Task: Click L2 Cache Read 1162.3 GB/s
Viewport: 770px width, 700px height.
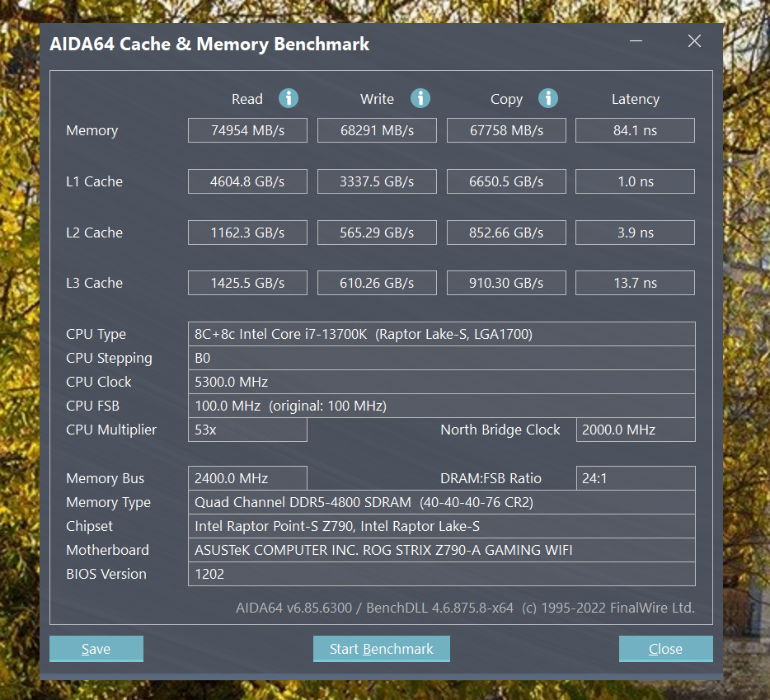Action: (247, 233)
